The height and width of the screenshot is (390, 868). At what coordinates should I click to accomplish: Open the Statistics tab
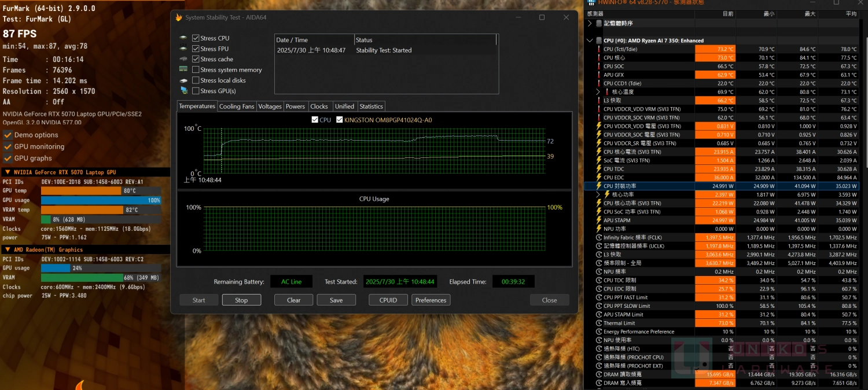[x=371, y=106]
